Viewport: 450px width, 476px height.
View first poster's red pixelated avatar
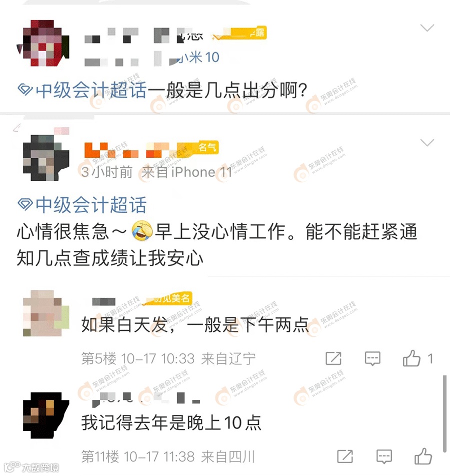pyautogui.click(x=43, y=43)
